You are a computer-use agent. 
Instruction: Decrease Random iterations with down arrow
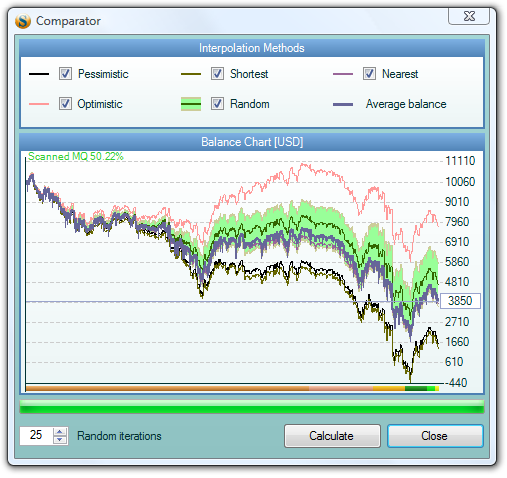point(60,440)
